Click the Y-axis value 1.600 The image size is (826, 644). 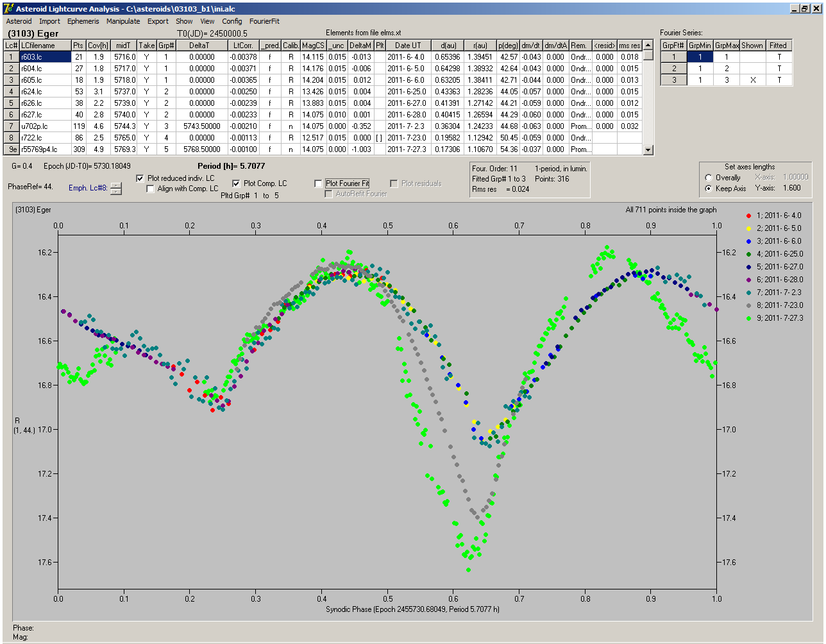pyautogui.click(x=792, y=189)
